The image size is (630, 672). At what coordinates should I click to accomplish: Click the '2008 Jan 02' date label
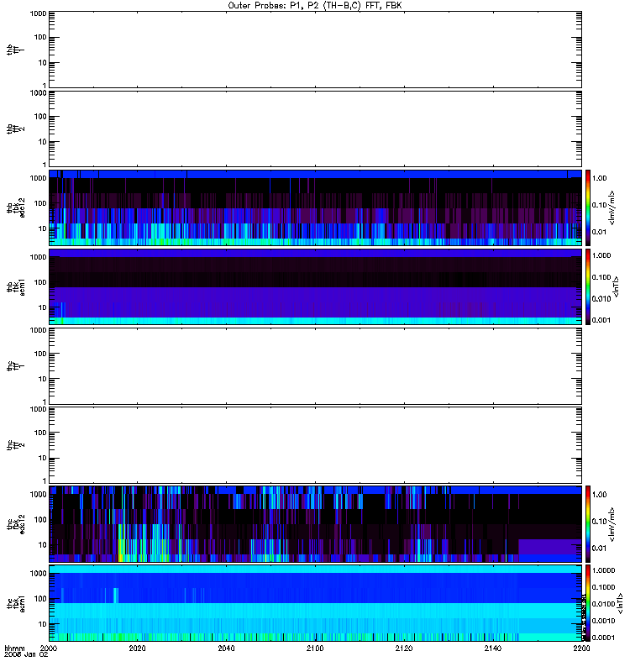pyautogui.click(x=26, y=654)
